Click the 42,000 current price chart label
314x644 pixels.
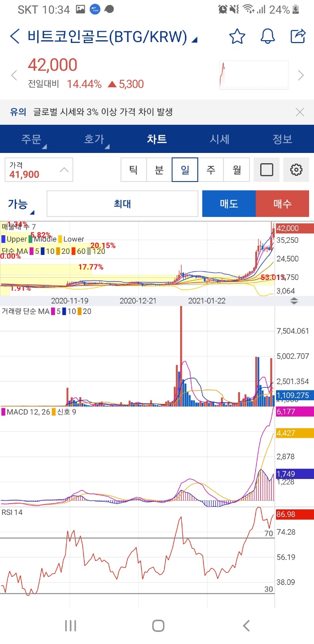(x=295, y=229)
